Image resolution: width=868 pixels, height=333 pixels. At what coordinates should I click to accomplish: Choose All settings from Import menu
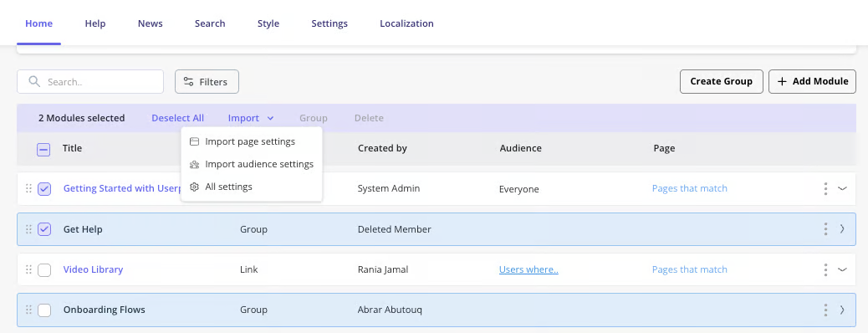(x=252, y=187)
